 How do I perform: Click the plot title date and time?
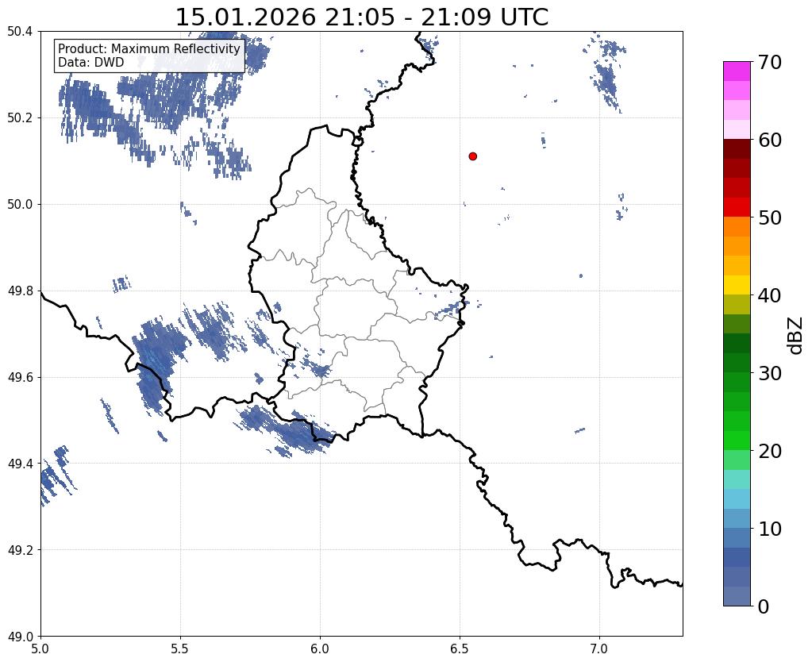[362, 17]
